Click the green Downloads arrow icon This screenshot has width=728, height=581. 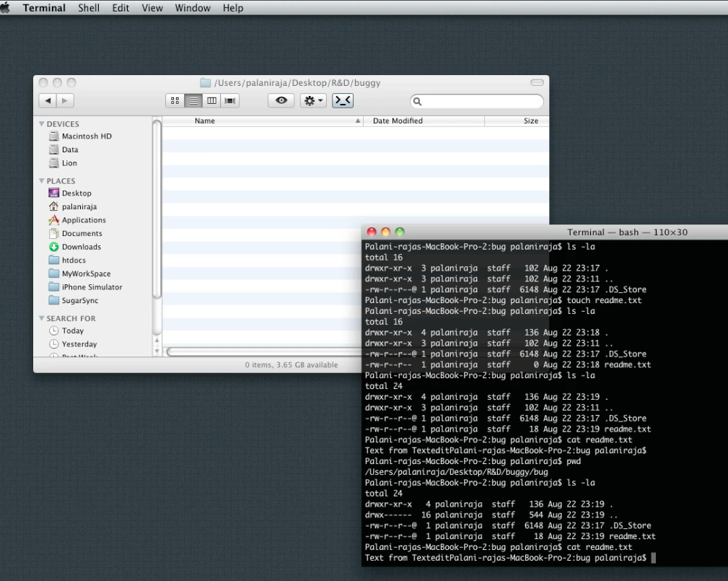[x=54, y=247]
